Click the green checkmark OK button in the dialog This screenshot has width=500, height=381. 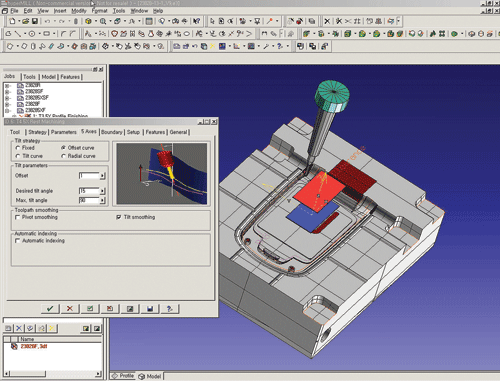[50, 309]
